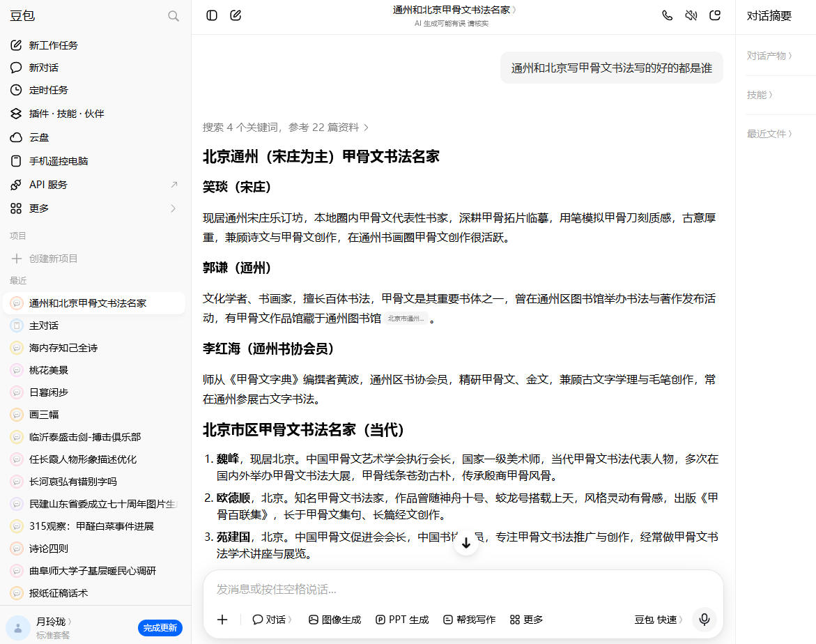This screenshot has width=816, height=644.
Task: Open 更多 tools in input bar
Action: 526,620
